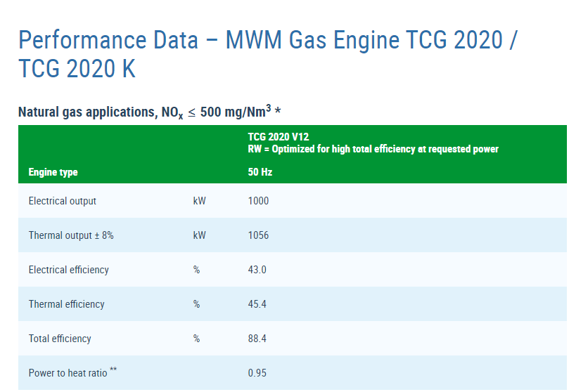Click the % unit in Total efficiency row
The image size is (569, 392).
[x=196, y=339]
